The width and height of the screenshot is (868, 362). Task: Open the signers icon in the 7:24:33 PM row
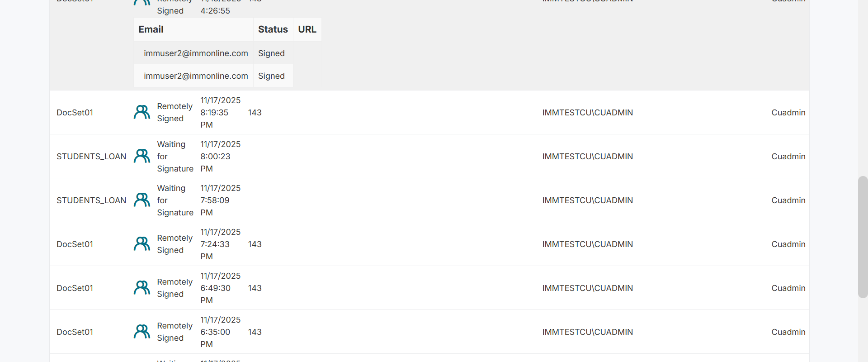[142, 244]
